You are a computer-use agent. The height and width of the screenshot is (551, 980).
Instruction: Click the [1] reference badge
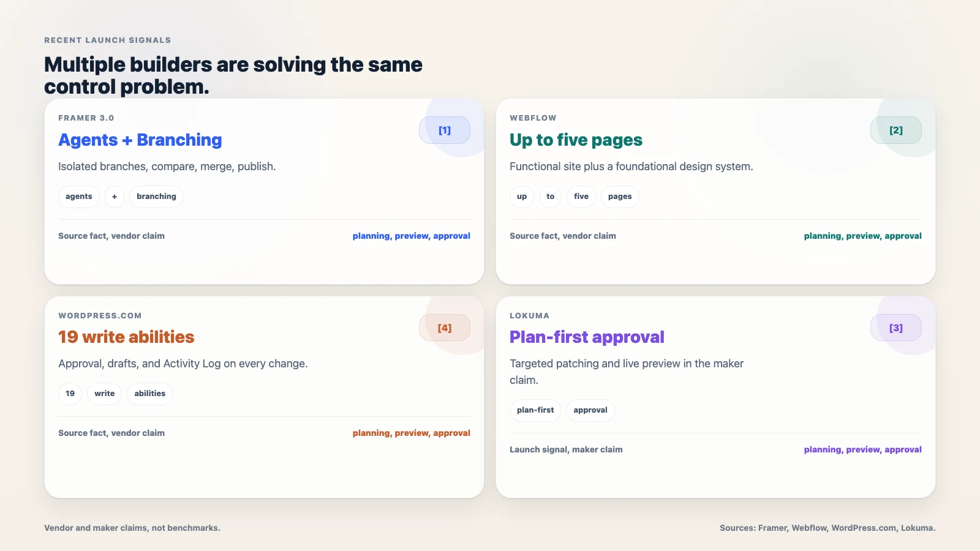point(445,130)
